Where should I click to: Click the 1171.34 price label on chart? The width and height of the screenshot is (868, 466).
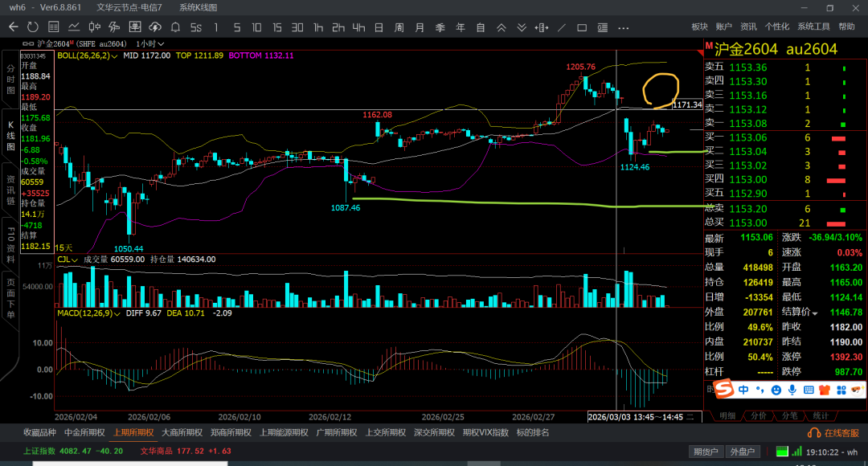coord(687,104)
